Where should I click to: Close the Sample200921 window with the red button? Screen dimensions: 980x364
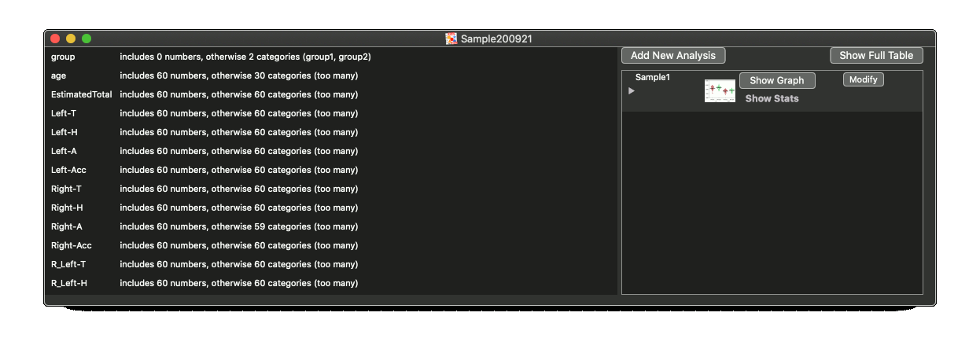coord(55,39)
